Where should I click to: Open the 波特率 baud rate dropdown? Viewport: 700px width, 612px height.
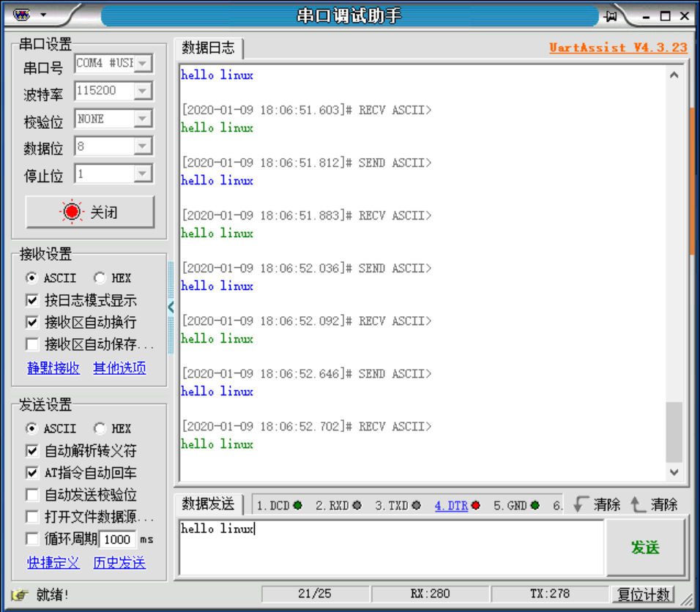click(x=144, y=91)
